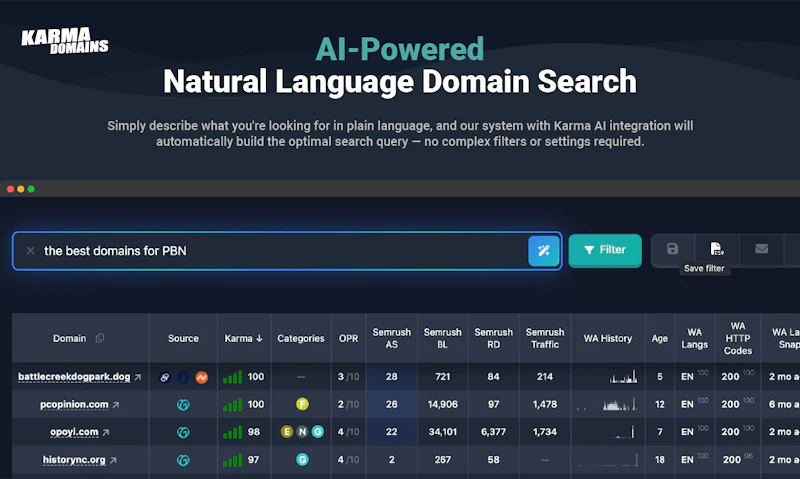Click the teal source icon for pcopinion.com

183,405
